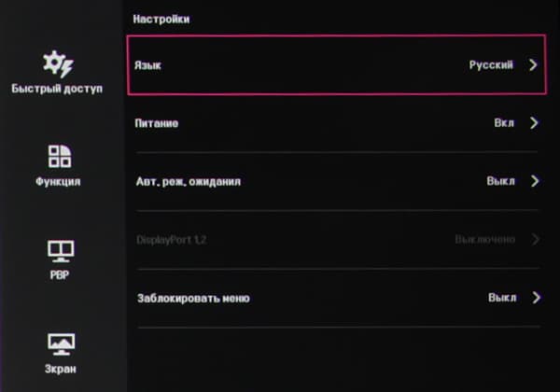
Task: Toggle Заблокировать меню value Выкл
Action: (x=501, y=298)
